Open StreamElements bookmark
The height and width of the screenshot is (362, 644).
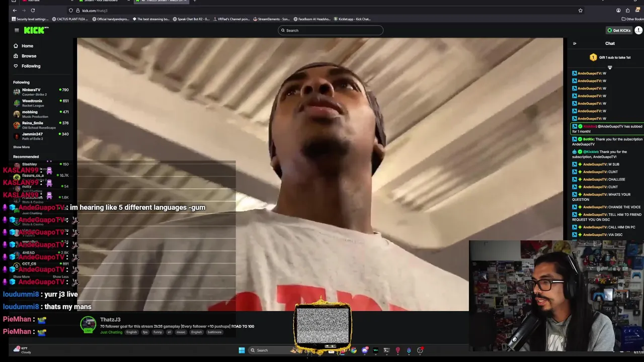click(x=272, y=19)
